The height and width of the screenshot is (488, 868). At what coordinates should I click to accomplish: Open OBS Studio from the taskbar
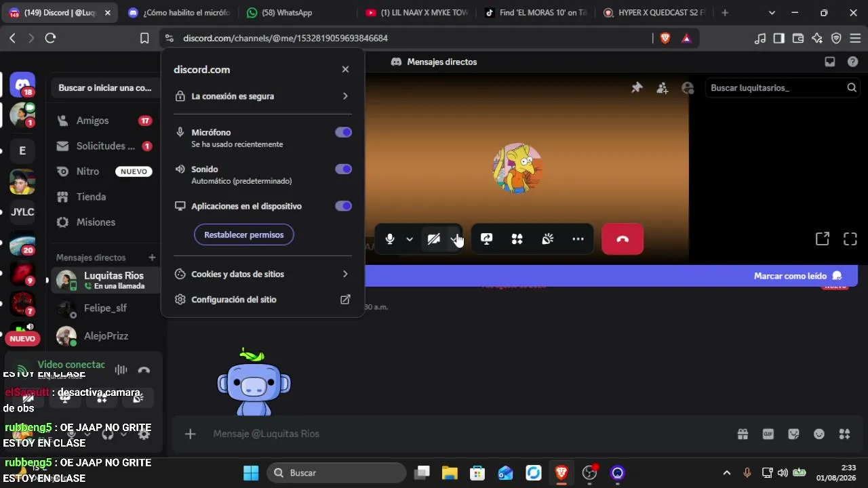point(589,473)
